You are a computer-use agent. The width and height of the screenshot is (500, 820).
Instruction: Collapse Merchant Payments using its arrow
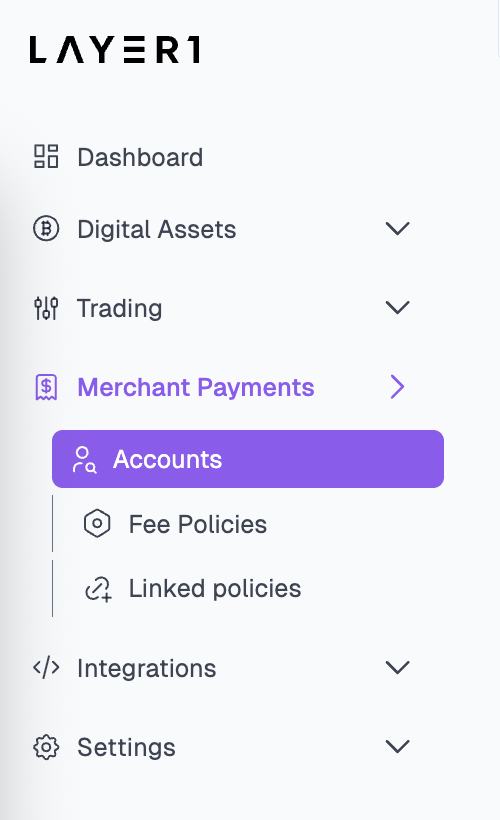pos(397,387)
